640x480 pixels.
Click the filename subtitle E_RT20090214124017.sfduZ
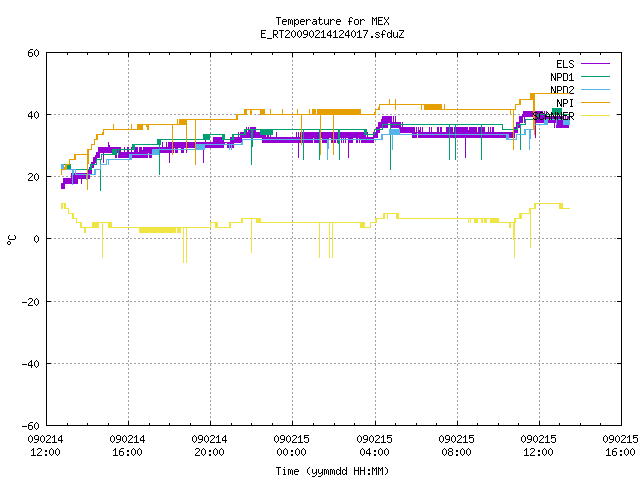[332, 34]
